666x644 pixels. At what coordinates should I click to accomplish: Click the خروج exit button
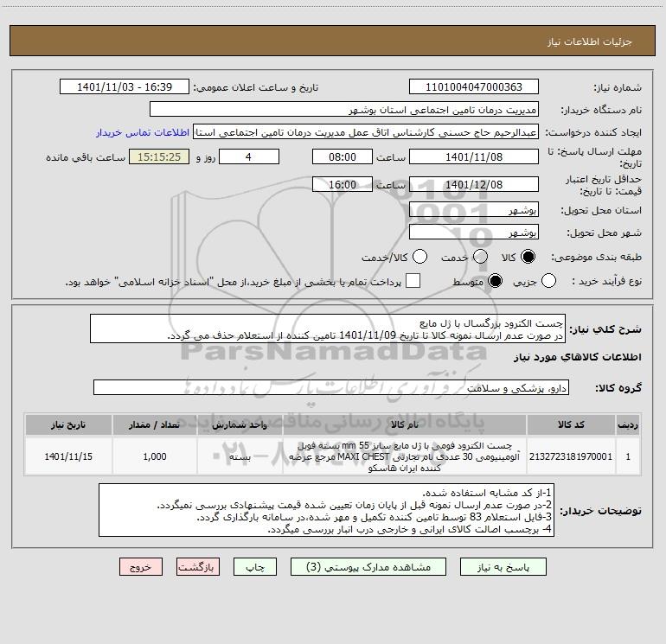coord(141,567)
